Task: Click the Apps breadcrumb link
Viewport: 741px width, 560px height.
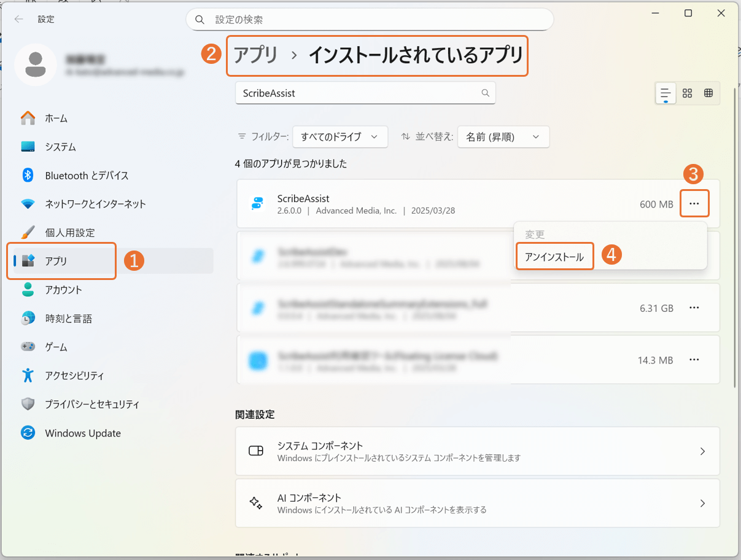Action: [x=255, y=56]
